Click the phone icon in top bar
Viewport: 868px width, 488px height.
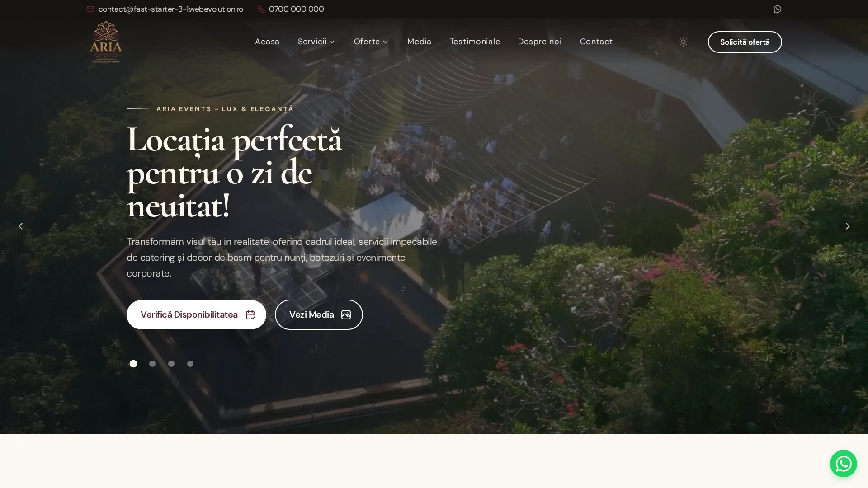click(261, 9)
